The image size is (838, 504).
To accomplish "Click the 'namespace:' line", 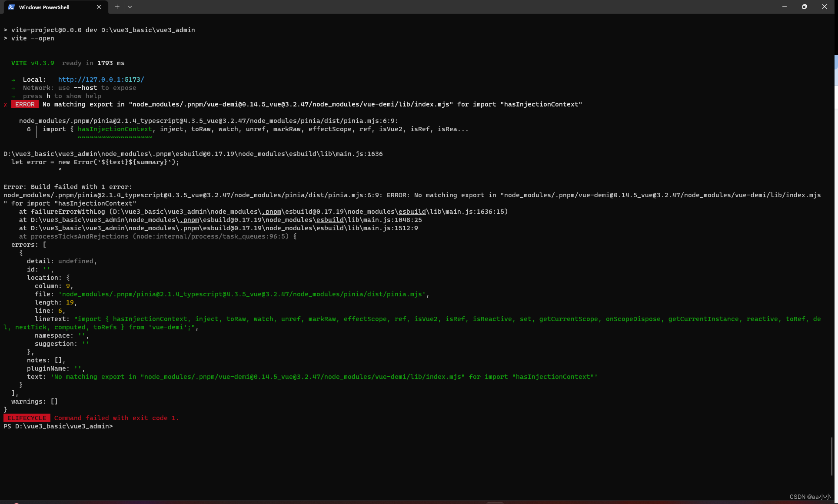I will pyautogui.click(x=62, y=335).
